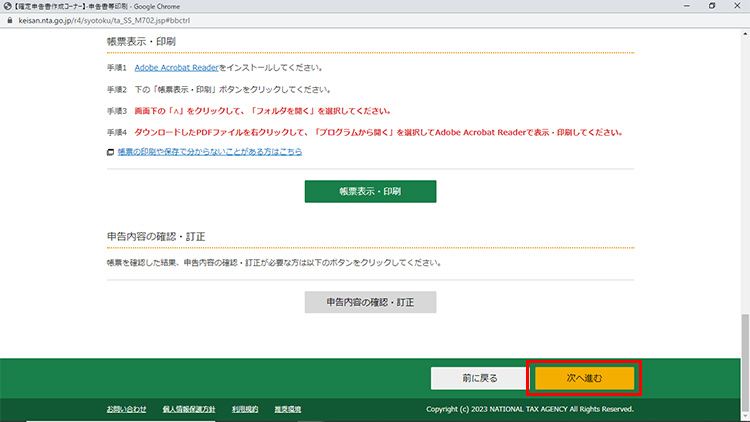
Task: Open the 推奨環境 footer link
Action: point(288,409)
